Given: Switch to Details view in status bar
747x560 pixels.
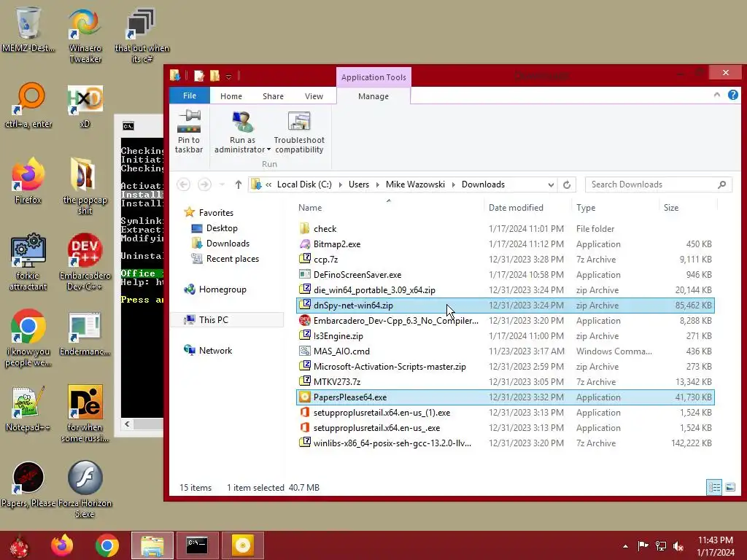Looking at the screenshot, I should tap(713, 487).
